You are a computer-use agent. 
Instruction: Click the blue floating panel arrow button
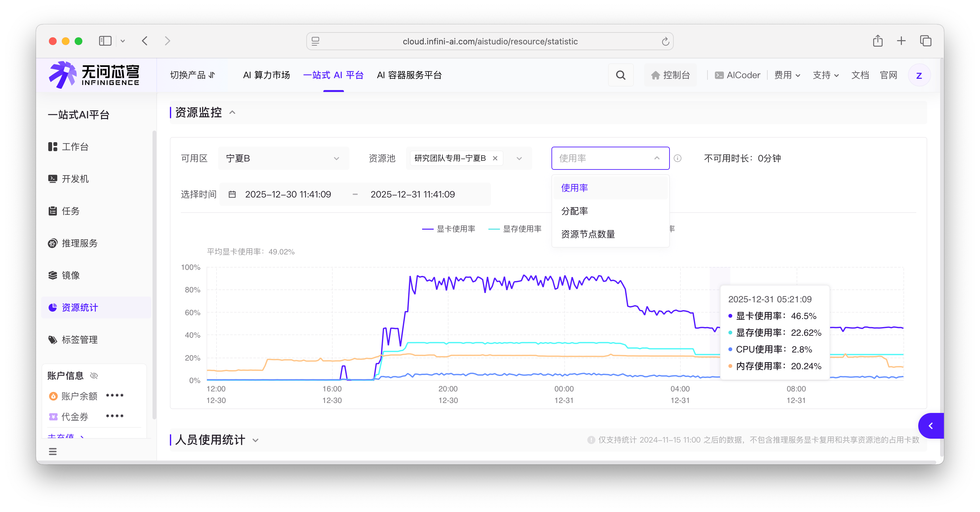(x=930, y=426)
